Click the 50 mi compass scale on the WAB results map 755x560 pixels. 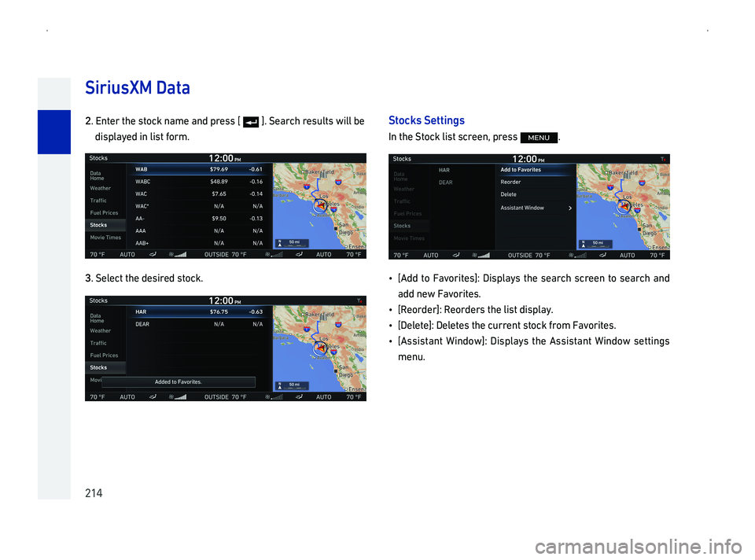tap(292, 244)
